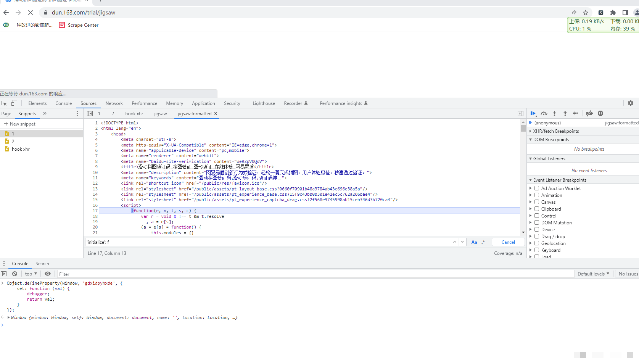Viewport: 639px width, 364px height.
Task: Click the Deactivate breakpoints icon
Action: [x=589, y=113]
